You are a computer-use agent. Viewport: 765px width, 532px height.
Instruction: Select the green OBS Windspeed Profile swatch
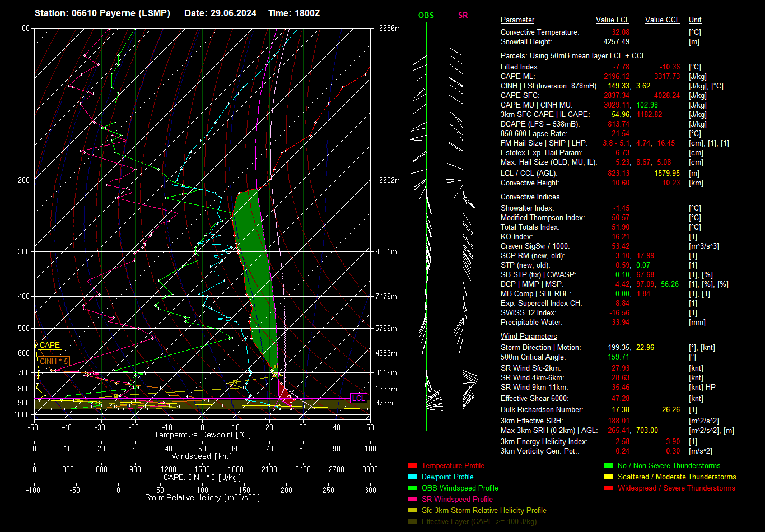click(x=413, y=488)
